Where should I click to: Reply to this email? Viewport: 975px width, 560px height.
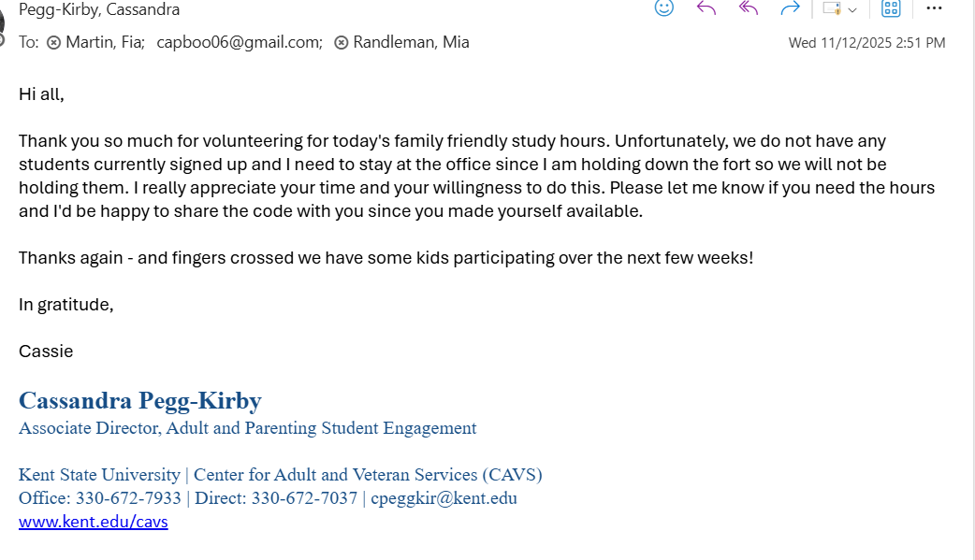click(x=706, y=8)
